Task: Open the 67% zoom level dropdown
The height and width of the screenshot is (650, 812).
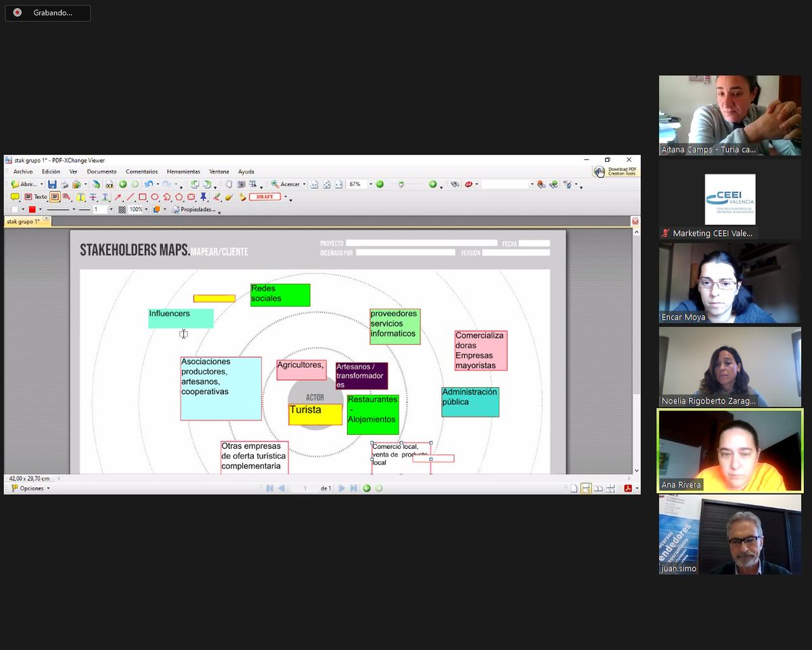Action: click(371, 184)
